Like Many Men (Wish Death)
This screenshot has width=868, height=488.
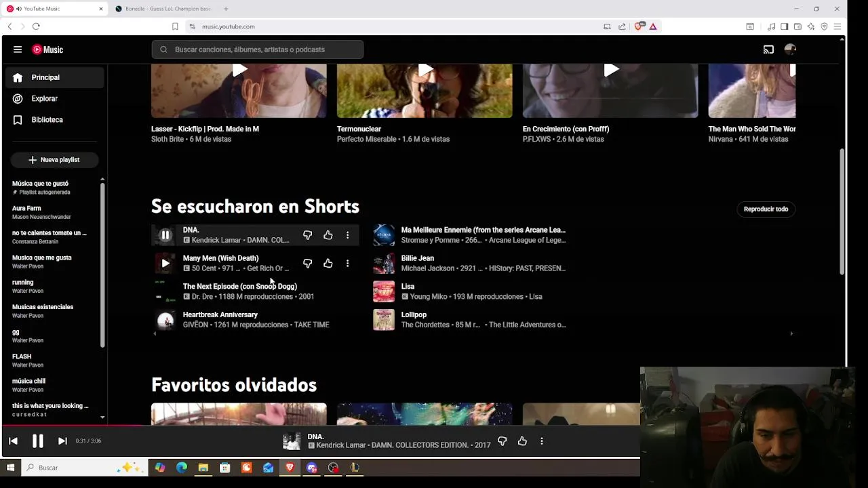click(x=328, y=263)
